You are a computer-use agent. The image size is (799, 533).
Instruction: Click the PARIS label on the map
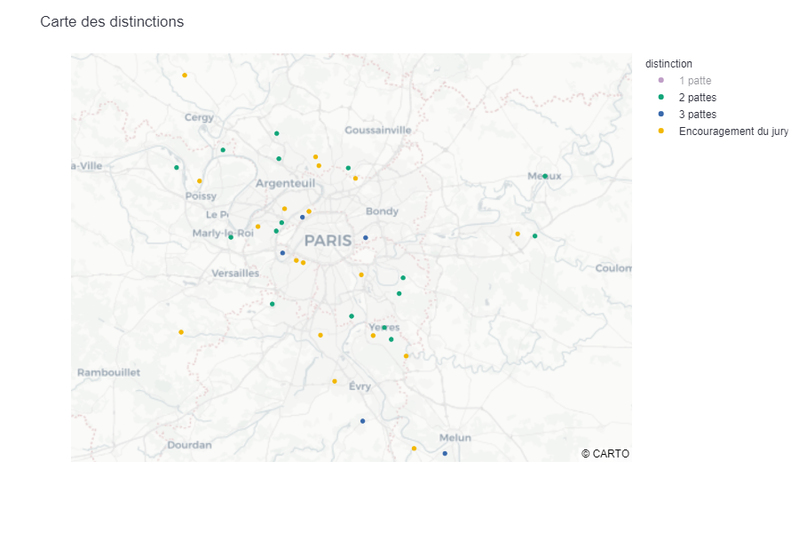328,241
